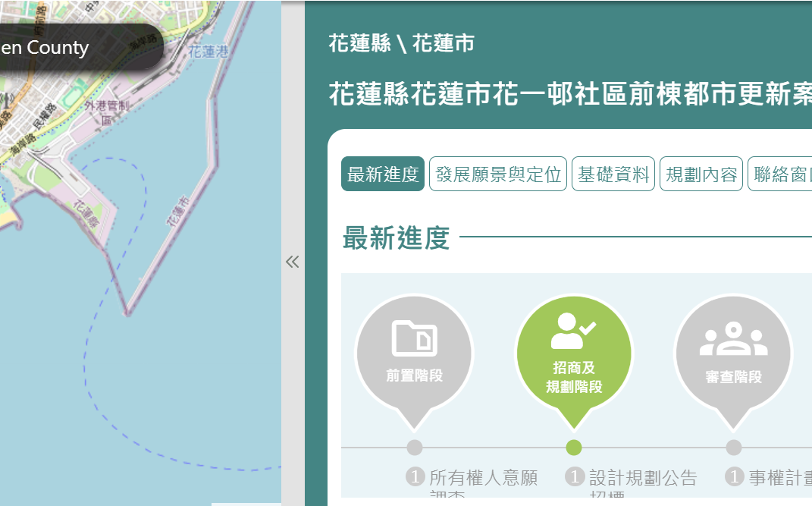Go to the 規劃內容 tab
This screenshot has height=506, width=812.
click(701, 174)
